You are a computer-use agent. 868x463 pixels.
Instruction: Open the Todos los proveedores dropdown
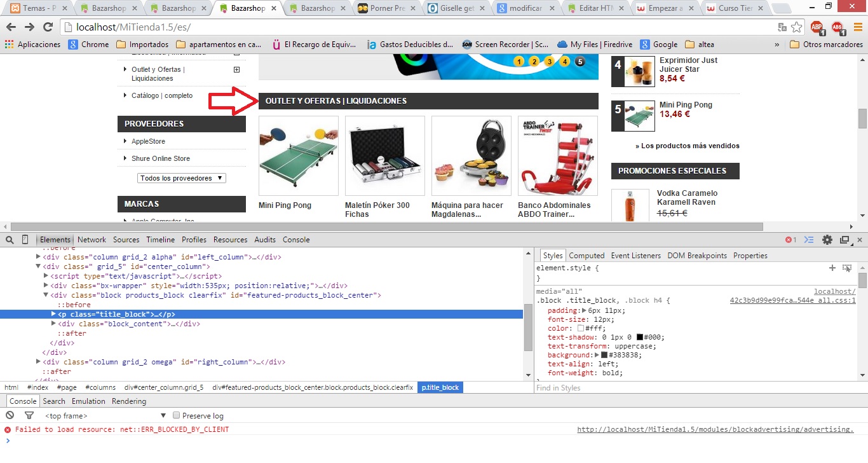pyautogui.click(x=182, y=178)
